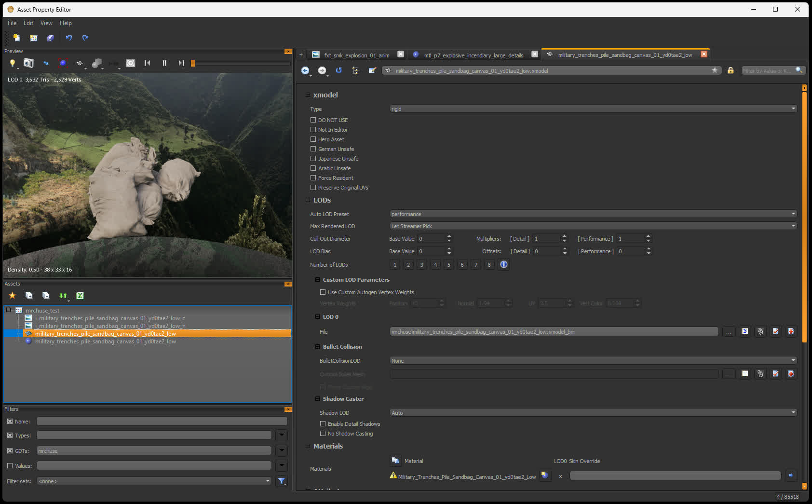The width and height of the screenshot is (812, 504).
Task: Click the redo arrow in the main toolbar
Action: 85,38
